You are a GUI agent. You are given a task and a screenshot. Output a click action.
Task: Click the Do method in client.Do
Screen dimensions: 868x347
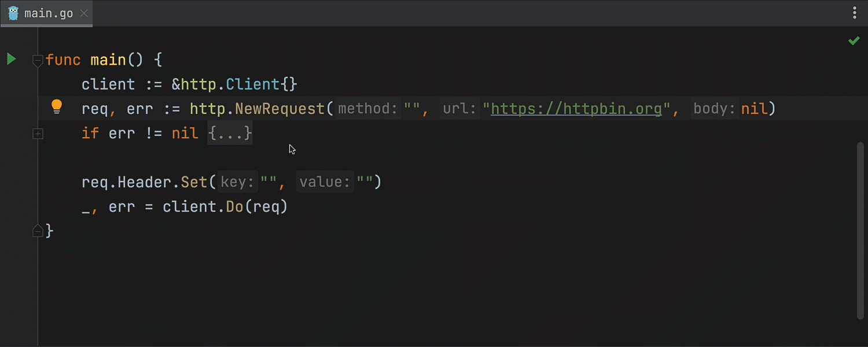coord(234,206)
